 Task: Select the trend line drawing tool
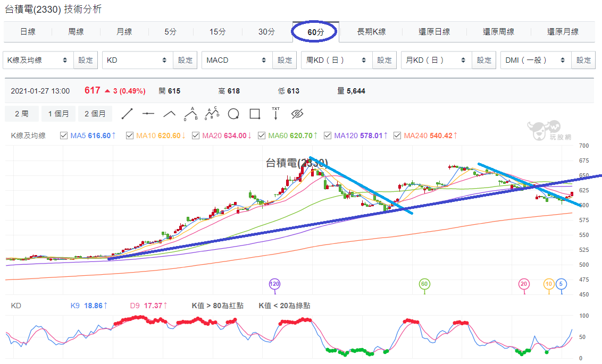(x=127, y=114)
